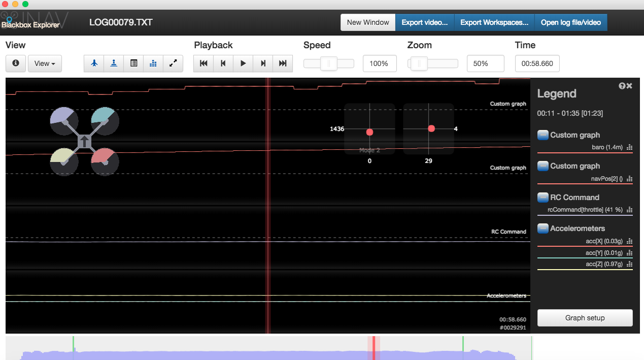Image resolution: width=644 pixels, height=360 pixels.
Task: Open the spectrum icon next to baro field
Action: 629,148
